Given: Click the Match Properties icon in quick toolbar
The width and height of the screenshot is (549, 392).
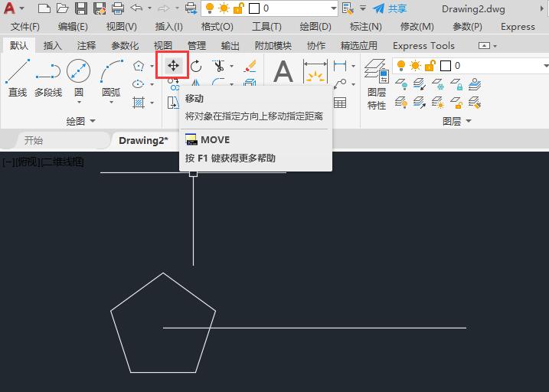Looking at the screenshot, I should point(348,8).
